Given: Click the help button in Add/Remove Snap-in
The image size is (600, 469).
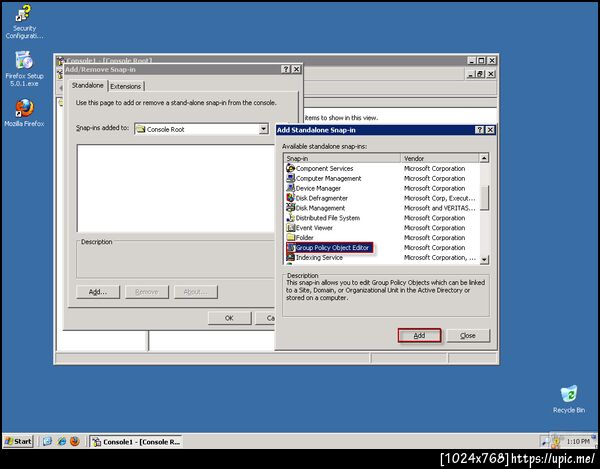Looking at the screenshot, I should (x=285, y=69).
